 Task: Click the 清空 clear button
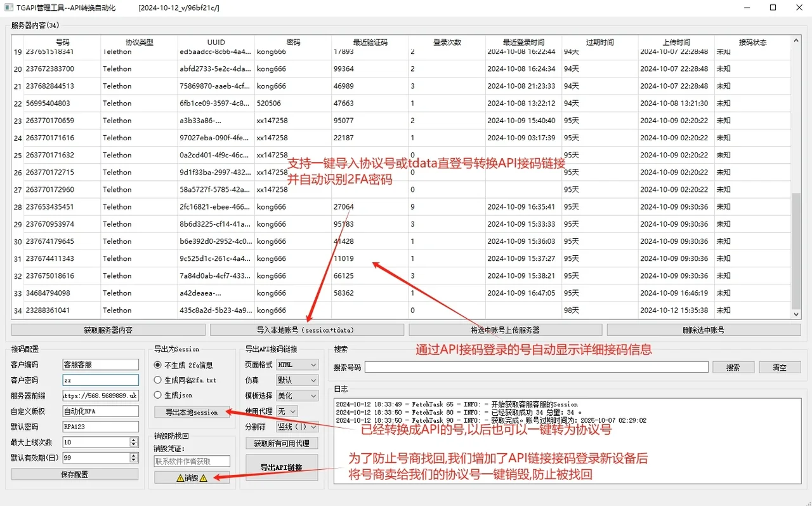pos(779,368)
